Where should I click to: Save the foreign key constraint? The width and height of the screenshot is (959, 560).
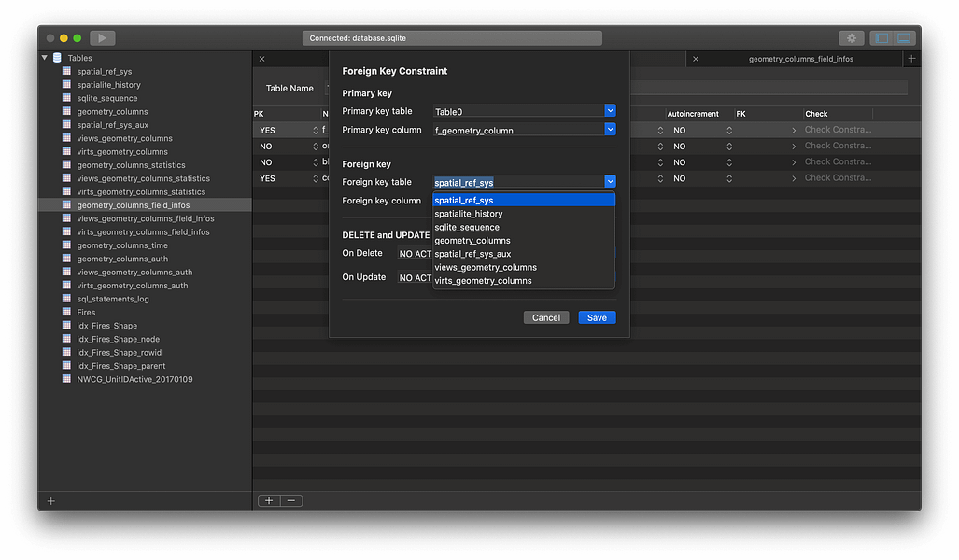pos(597,317)
